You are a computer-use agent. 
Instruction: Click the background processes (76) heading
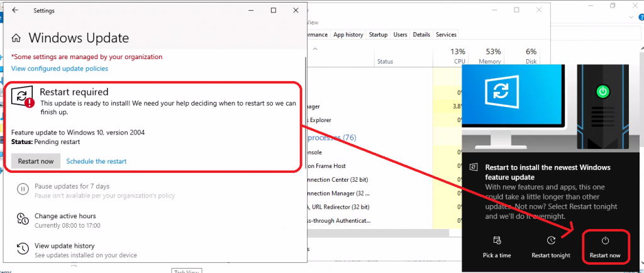point(332,138)
